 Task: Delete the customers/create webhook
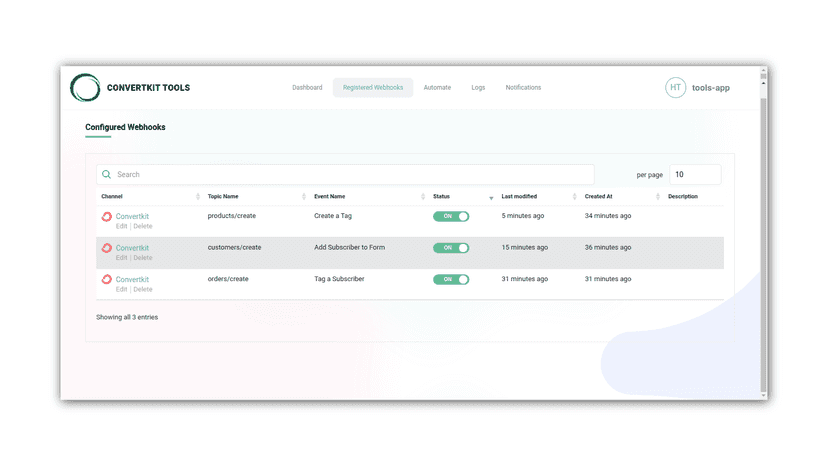click(x=143, y=258)
